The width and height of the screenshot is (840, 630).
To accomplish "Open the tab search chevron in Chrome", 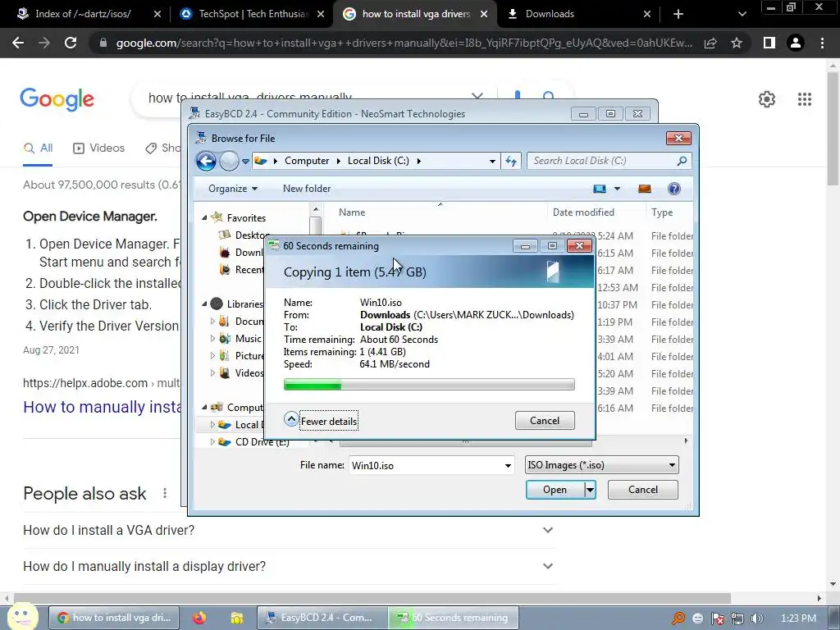I will click(x=742, y=14).
